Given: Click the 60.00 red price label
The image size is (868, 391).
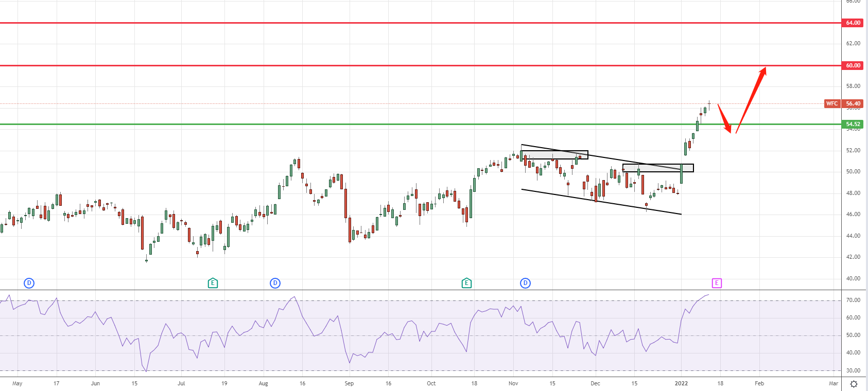Looking at the screenshot, I should pos(853,65).
